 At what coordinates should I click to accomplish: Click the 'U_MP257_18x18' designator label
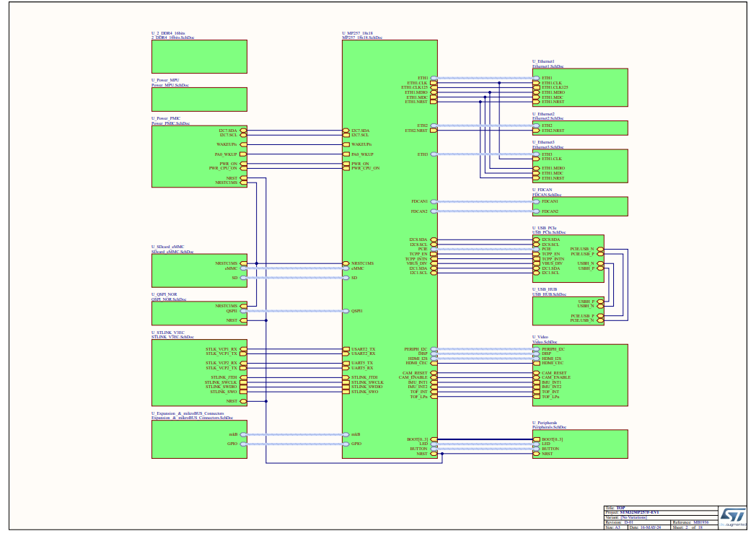[358, 33]
